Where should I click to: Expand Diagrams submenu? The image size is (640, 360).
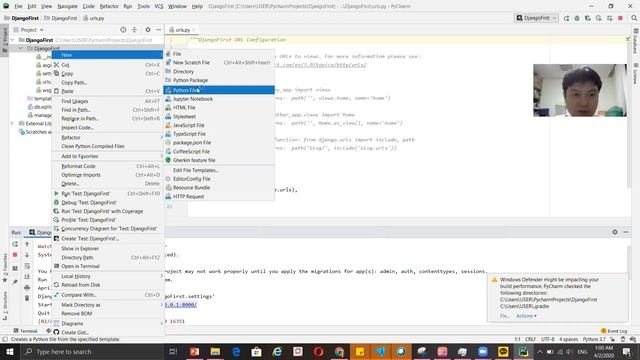(x=107, y=323)
